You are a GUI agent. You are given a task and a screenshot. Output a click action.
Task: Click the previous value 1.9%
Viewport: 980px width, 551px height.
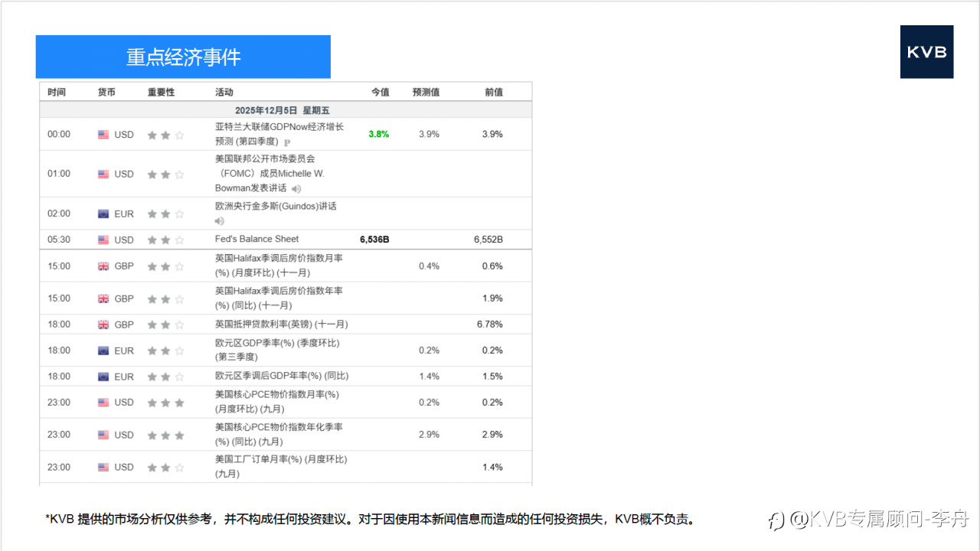(x=493, y=298)
